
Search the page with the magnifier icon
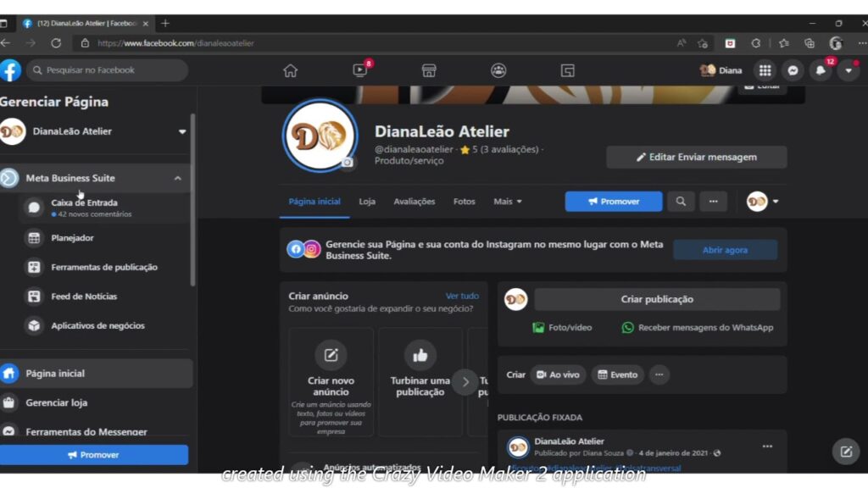coord(681,202)
